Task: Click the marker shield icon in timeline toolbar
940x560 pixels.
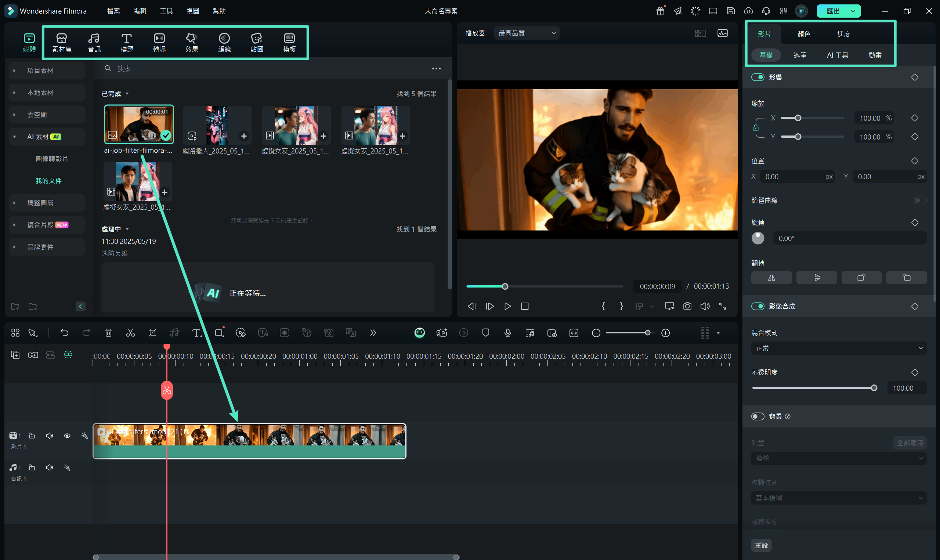Action: [485, 332]
